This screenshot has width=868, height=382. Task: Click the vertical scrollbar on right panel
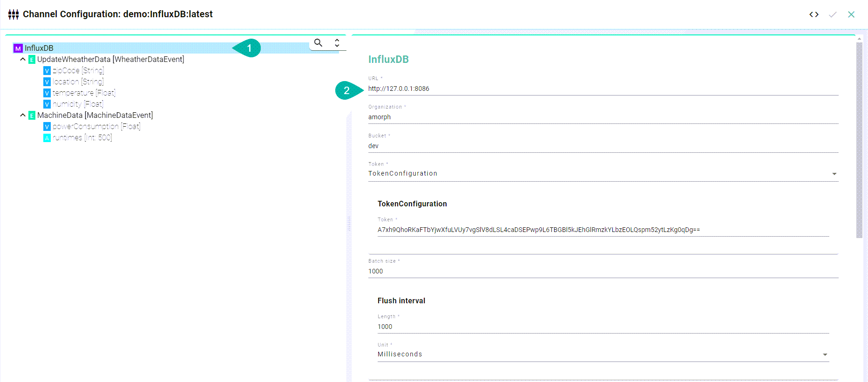859,140
